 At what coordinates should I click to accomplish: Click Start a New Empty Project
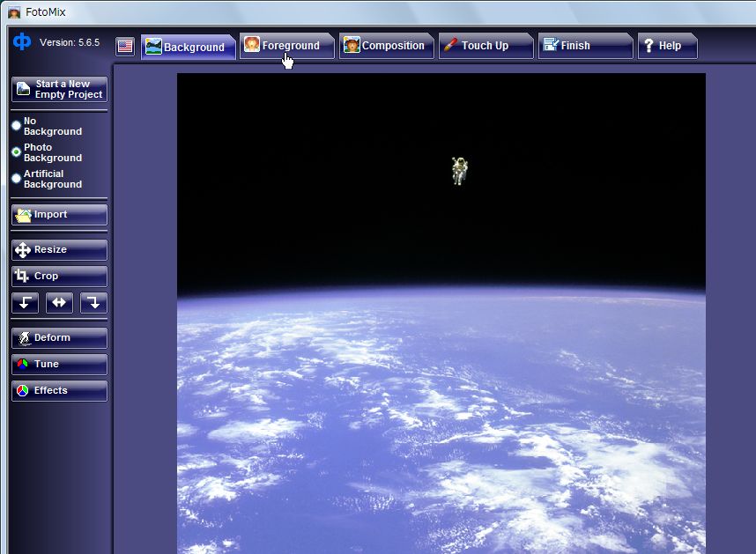(x=59, y=89)
